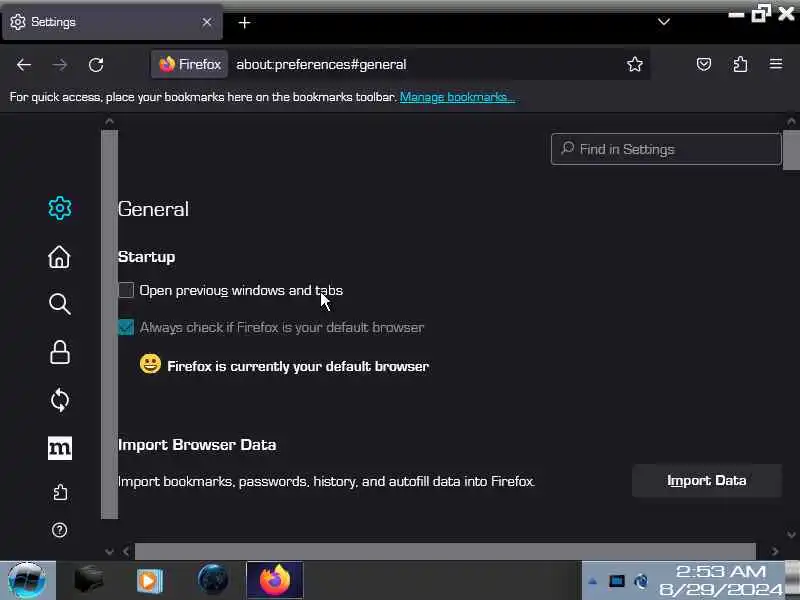The image size is (800, 600).
Task: Open the Windows Start orb
Action: pyautogui.click(x=27, y=581)
